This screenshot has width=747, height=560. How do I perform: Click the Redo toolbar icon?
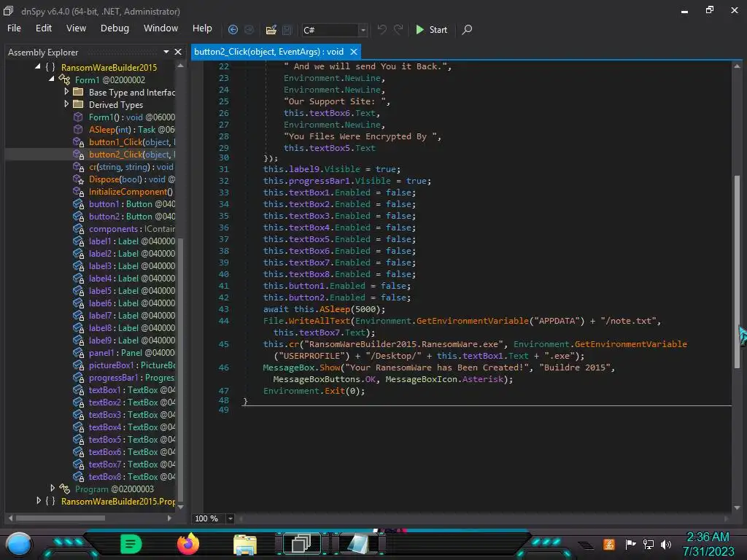(398, 29)
